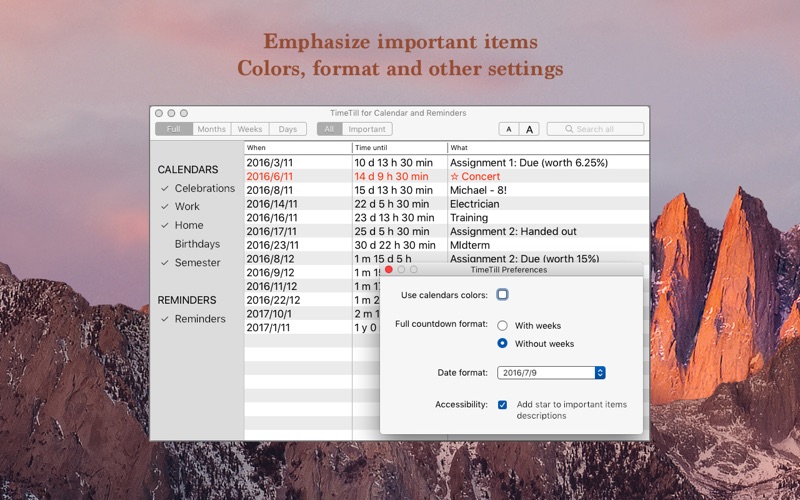Screen dimensions: 800x500
Task: Show only Important items
Action: [366, 129]
